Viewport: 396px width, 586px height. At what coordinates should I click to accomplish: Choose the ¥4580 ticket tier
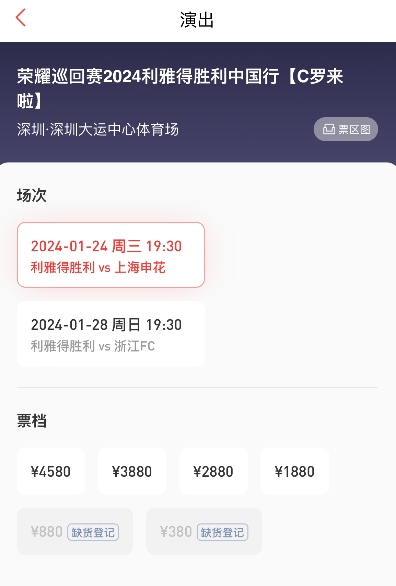pyautogui.click(x=51, y=471)
